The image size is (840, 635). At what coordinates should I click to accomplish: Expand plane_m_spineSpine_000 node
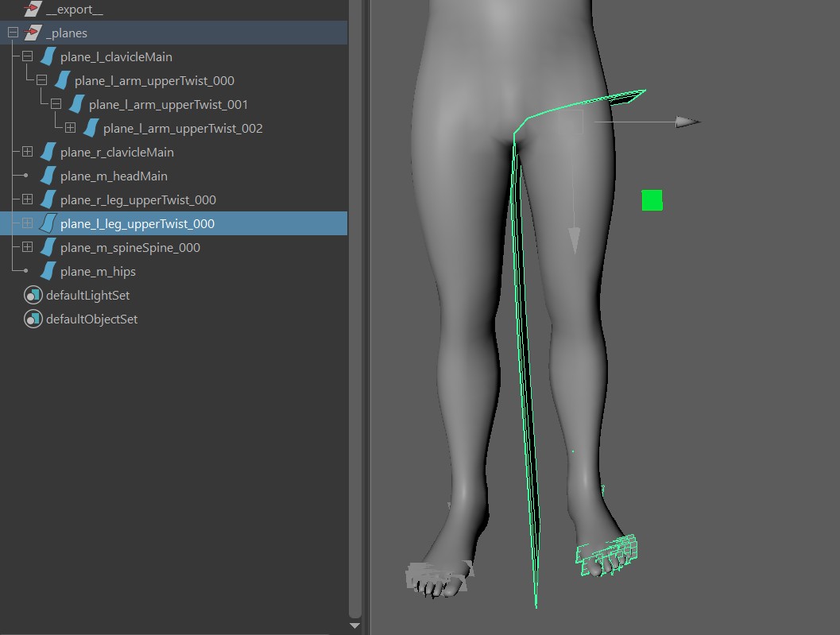pos(27,247)
